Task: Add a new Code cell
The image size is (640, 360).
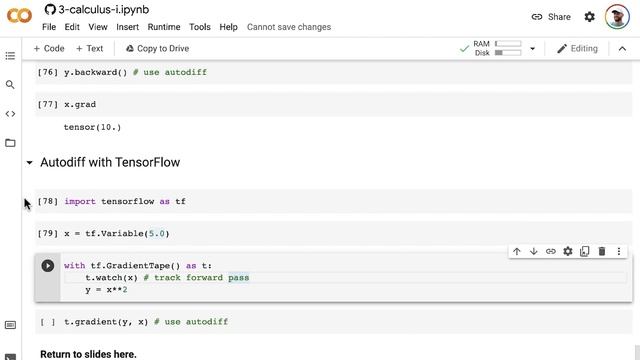Action: pyautogui.click(x=49, y=48)
